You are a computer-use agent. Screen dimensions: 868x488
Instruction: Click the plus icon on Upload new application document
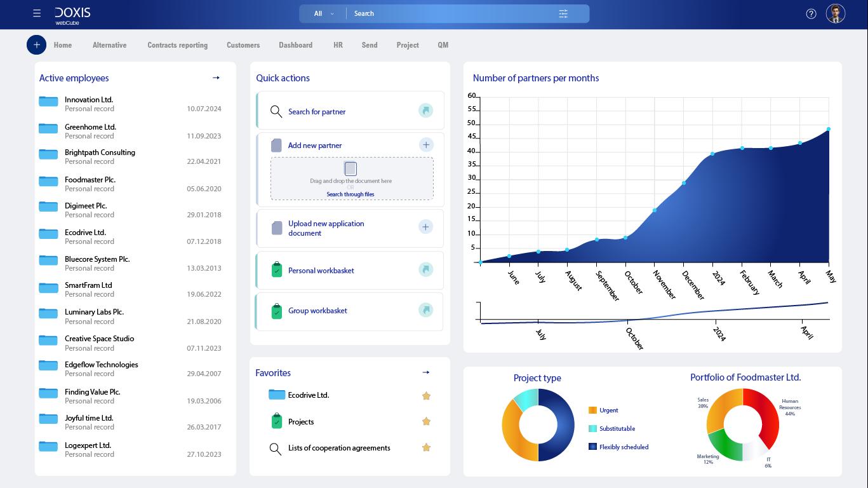(425, 226)
